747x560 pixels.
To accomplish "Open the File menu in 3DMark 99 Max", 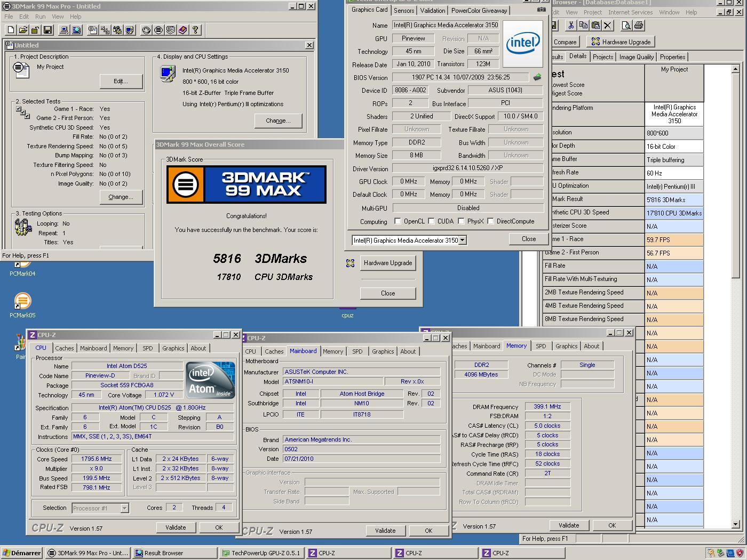I will (9, 17).
